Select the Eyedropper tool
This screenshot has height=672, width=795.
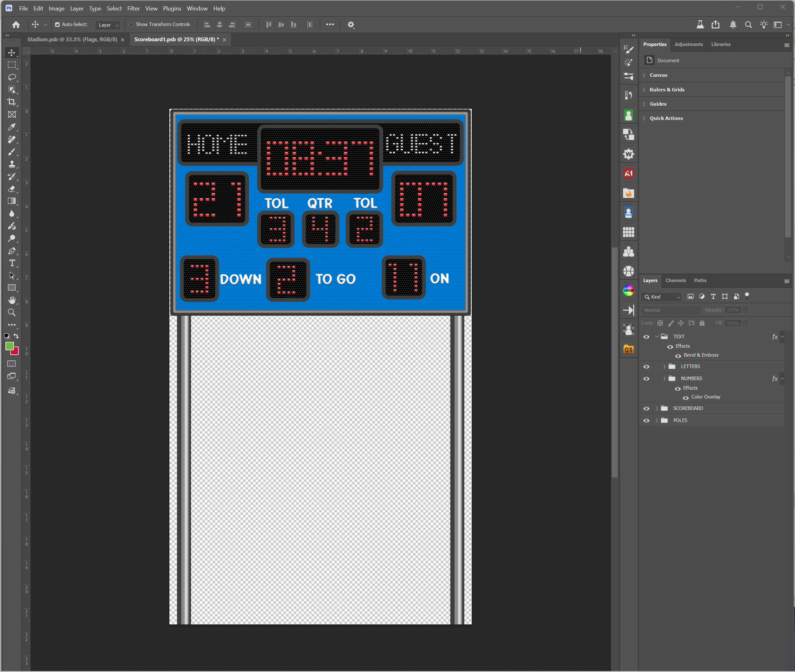(x=12, y=127)
